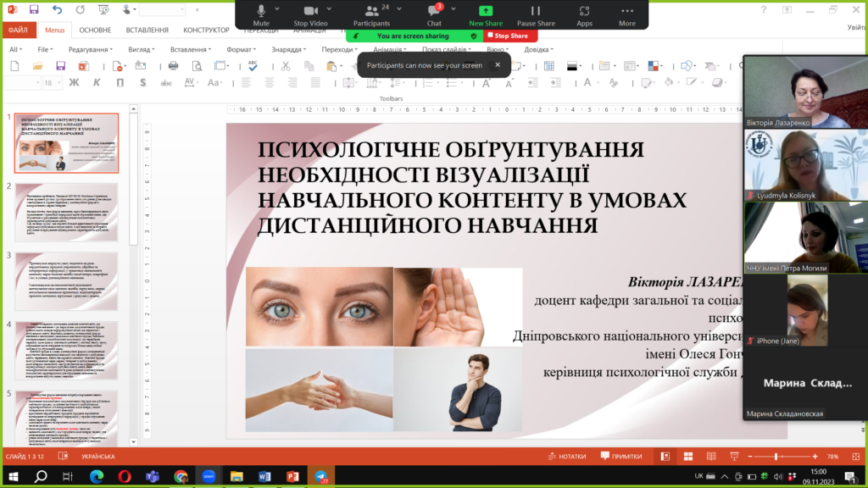Open the Shapes gallery icon
The width and height of the screenshot is (868, 488).
click(688, 66)
